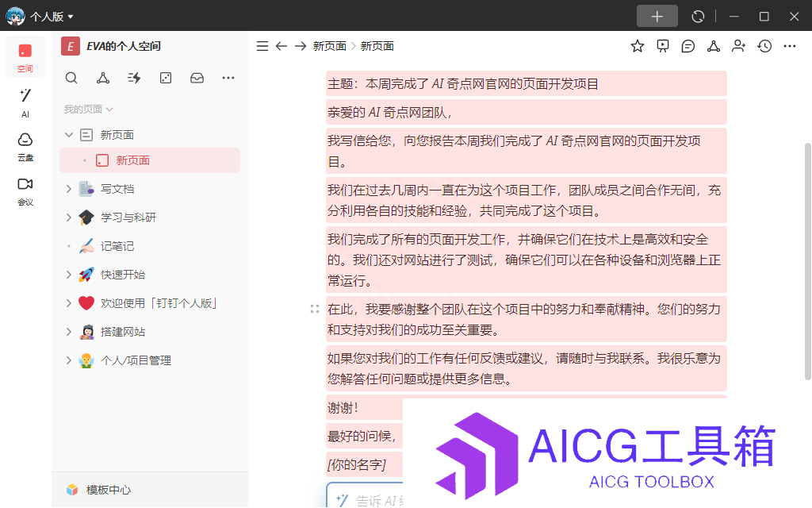This screenshot has height=508, width=812.
Task: Expand the 个人/项目管理 tree node
Action: 69,360
